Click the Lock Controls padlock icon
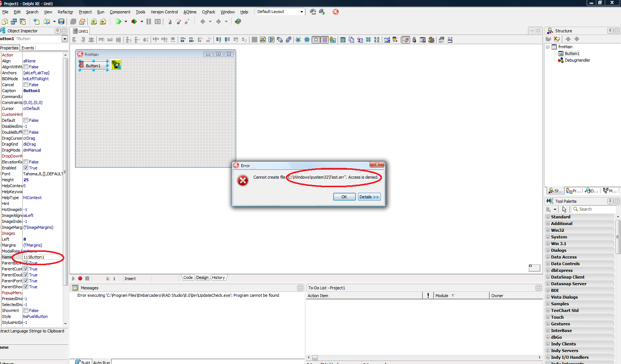 tap(414, 40)
